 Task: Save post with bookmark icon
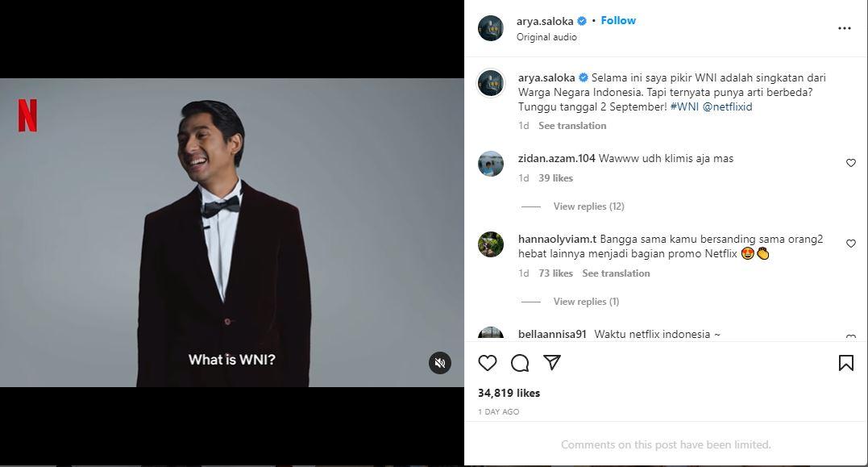845,363
